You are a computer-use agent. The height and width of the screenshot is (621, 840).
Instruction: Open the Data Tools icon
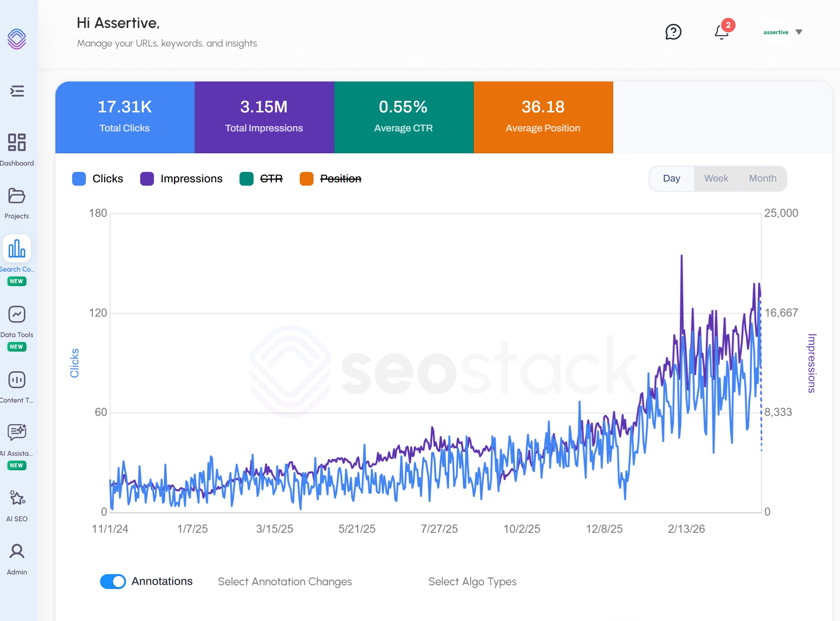pyautogui.click(x=17, y=314)
